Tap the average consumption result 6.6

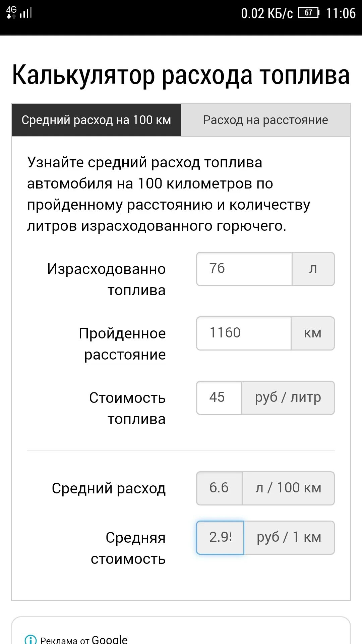[219, 488]
